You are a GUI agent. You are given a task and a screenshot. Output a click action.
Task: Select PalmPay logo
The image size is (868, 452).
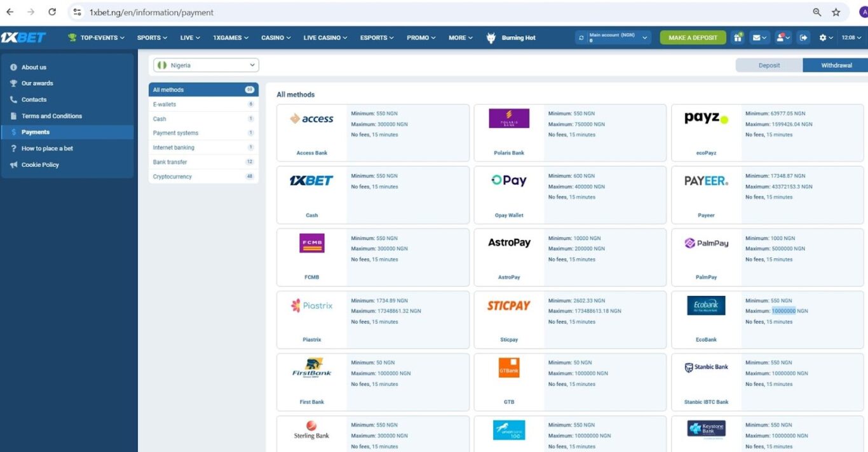click(x=706, y=243)
